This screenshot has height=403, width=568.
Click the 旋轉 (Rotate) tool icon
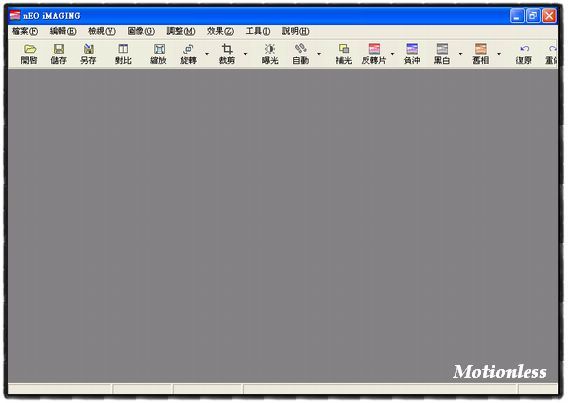[188, 49]
